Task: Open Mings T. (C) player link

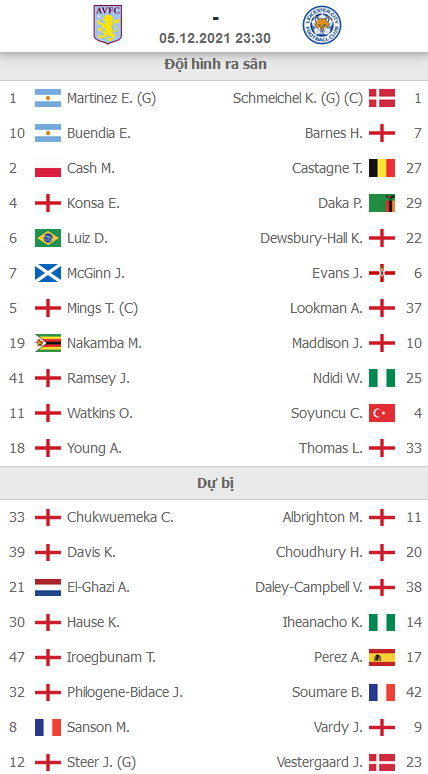Action: (x=103, y=309)
